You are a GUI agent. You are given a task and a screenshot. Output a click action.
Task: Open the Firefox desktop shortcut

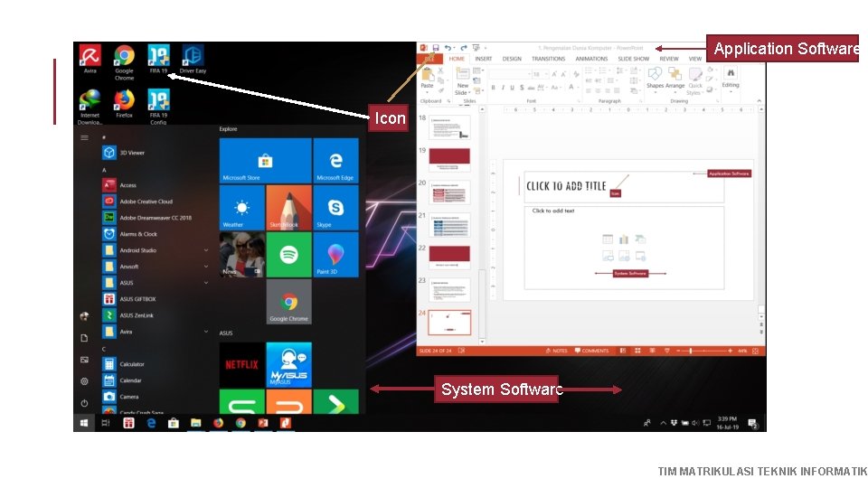pyautogui.click(x=124, y=103)
